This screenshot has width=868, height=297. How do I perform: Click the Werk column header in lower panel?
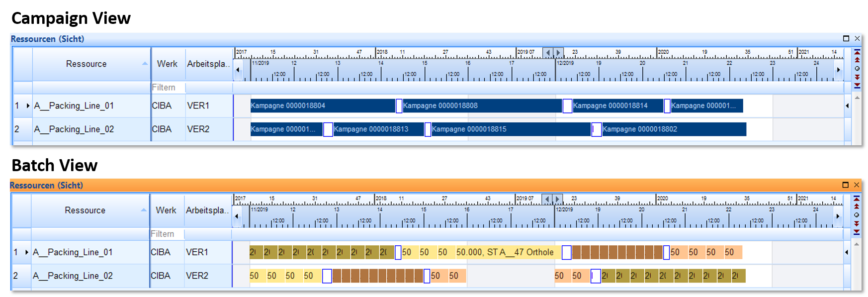pos(166,210)
